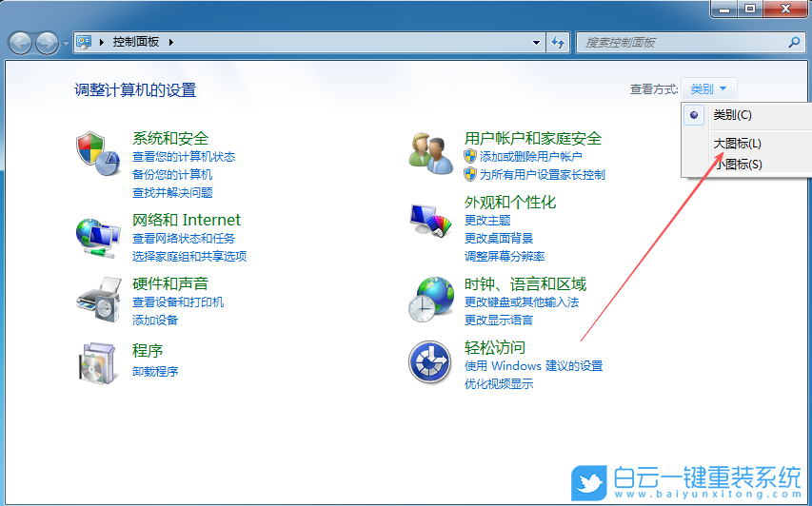Click the Control Panel icon in address bar

[84, 42]
